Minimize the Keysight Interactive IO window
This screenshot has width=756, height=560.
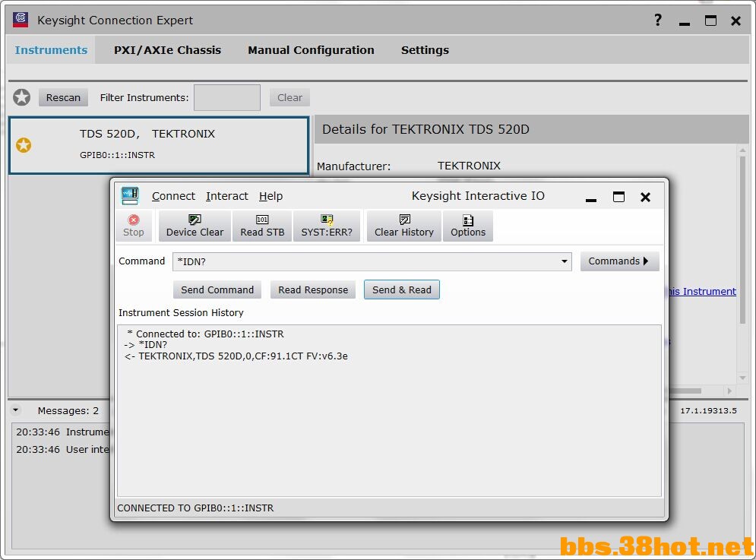(x=591, y=199)
